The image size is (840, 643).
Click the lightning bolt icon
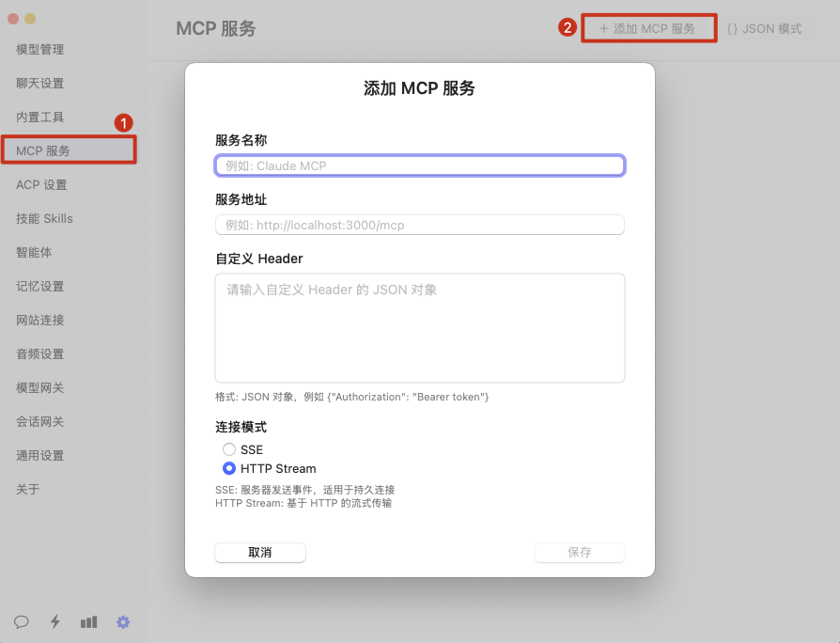[x=55, y=621]
